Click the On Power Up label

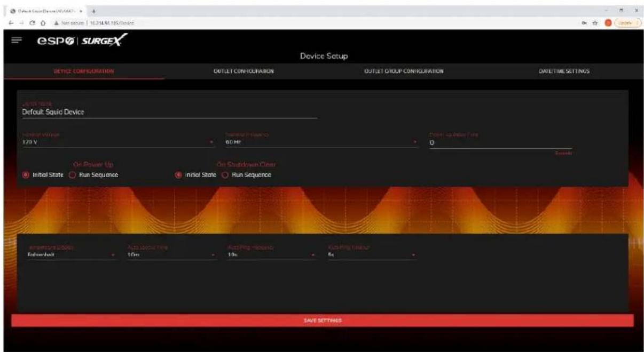[x=93, y=164]
